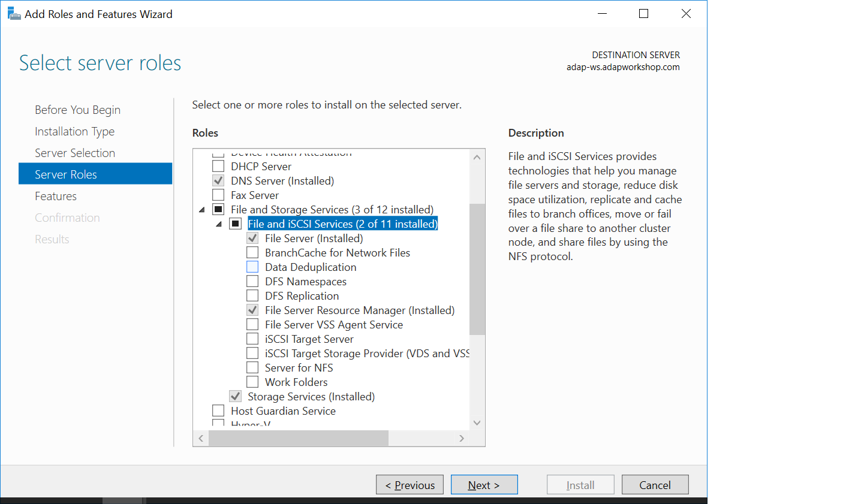Cancel the wizard
This screenshot has height=504, width=855.
(x=655, y=485)
